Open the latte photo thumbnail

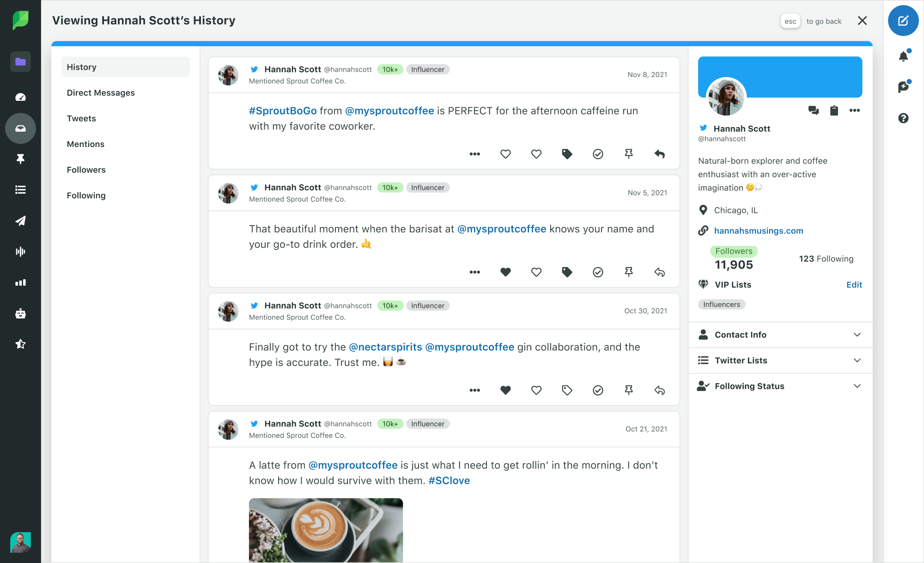(326, 530)
